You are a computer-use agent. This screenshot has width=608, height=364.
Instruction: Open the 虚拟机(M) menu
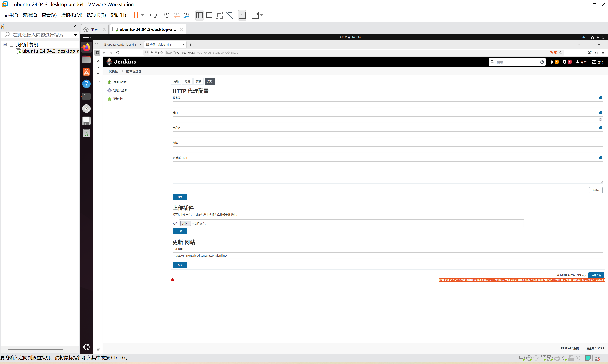pos(71,15)
